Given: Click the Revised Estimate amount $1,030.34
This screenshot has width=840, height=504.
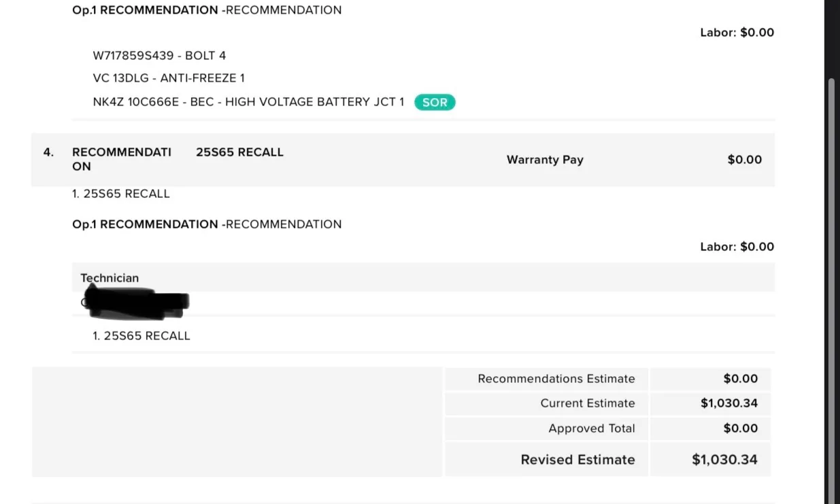Looking at the screenshot, I should [724, 460].
